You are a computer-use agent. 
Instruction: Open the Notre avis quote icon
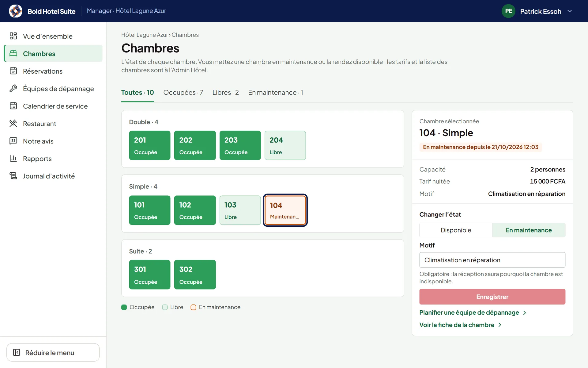point(13,141)
